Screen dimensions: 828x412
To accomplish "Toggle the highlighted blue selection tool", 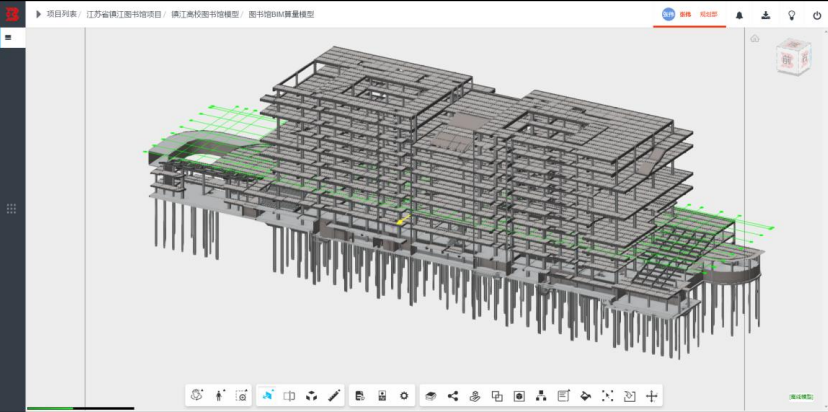I will (268, 395).
